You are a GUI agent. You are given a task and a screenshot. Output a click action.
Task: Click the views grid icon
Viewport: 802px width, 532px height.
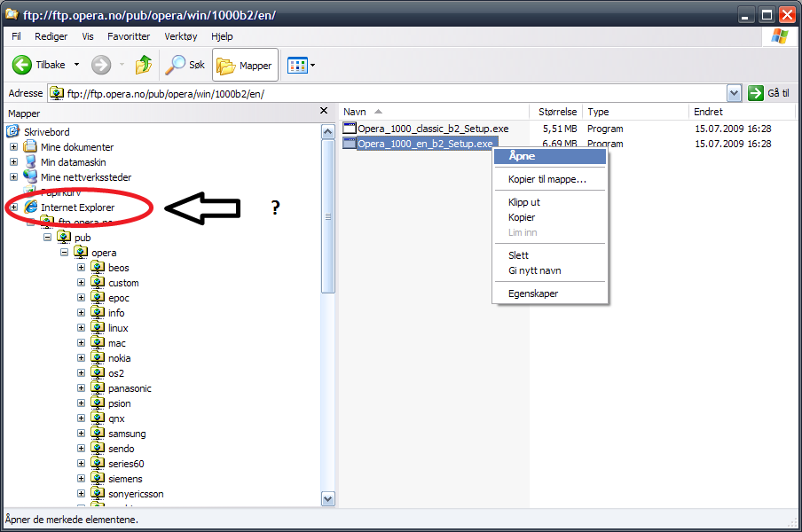pos(296,65)
